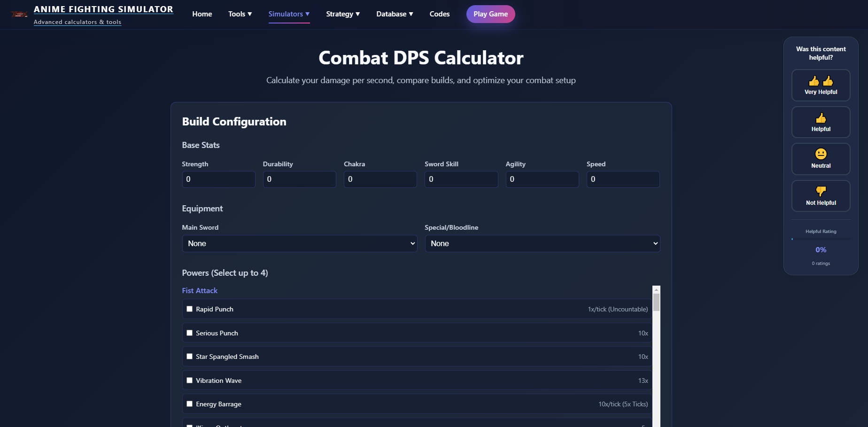868x427 pixels.
Task: Open the Database dropdown
Action: coord(394,14)
